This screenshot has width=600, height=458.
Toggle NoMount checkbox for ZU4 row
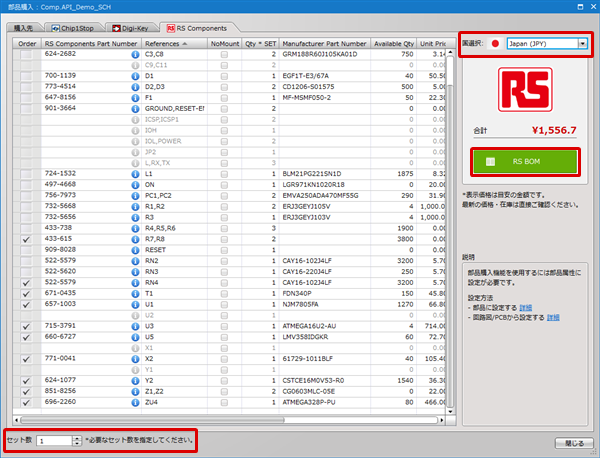224,403
